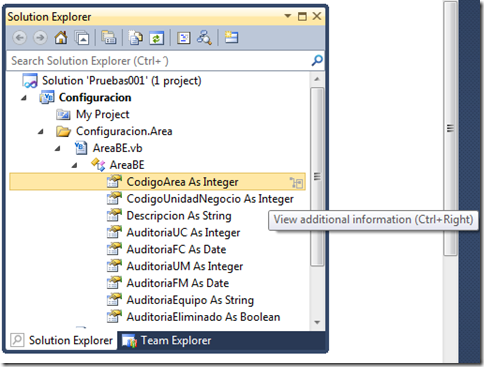484x367 pixels.
Task: Select AuditoriaFM As Date property
Action: (178, 283)
